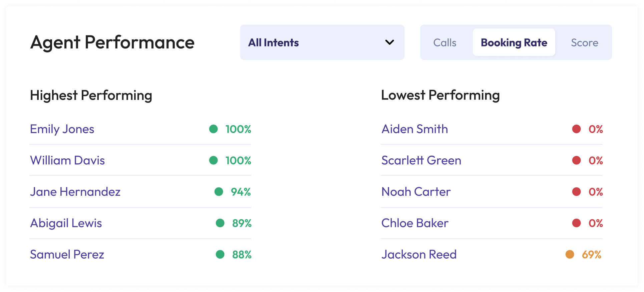
Task: Click Jane Hernandez's 94% booking rate
Action: pyautogui.click(x=241, y=192)
